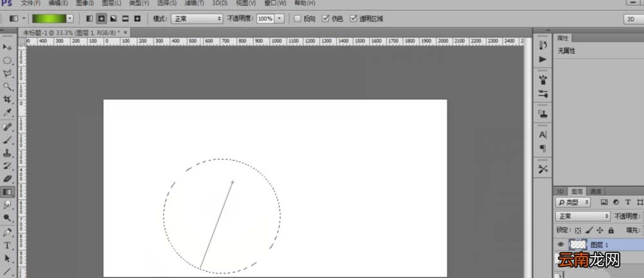Open the Tool Presets panel icon
644x278 pixels.
pos(543,168)
